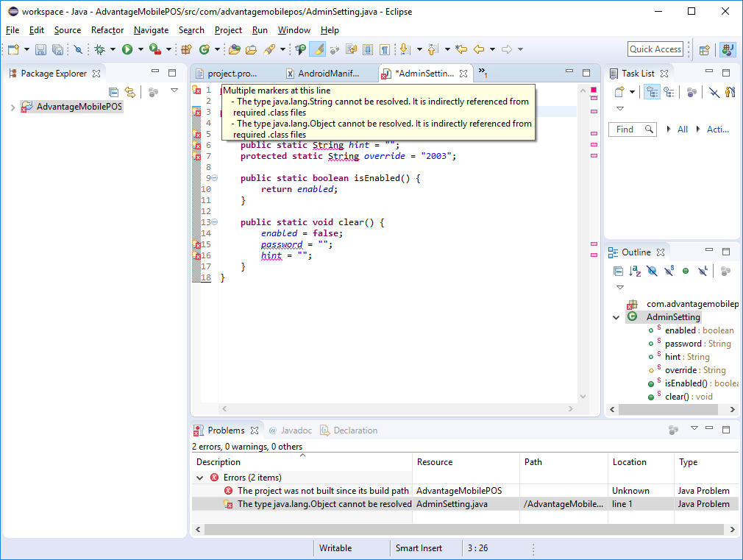Click the Next Annotation arrow icon
Image resolution: width=743 pixels, height=560 pixels.
pos(405,49)
